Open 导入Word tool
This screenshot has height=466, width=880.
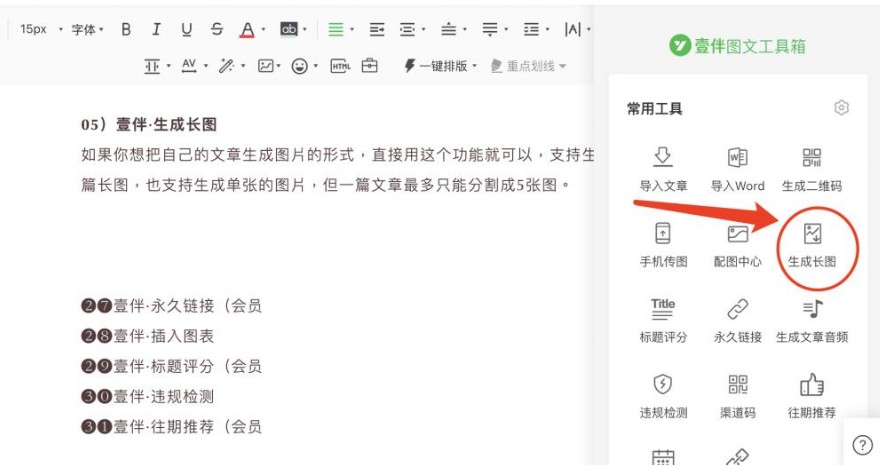(737, 170)
